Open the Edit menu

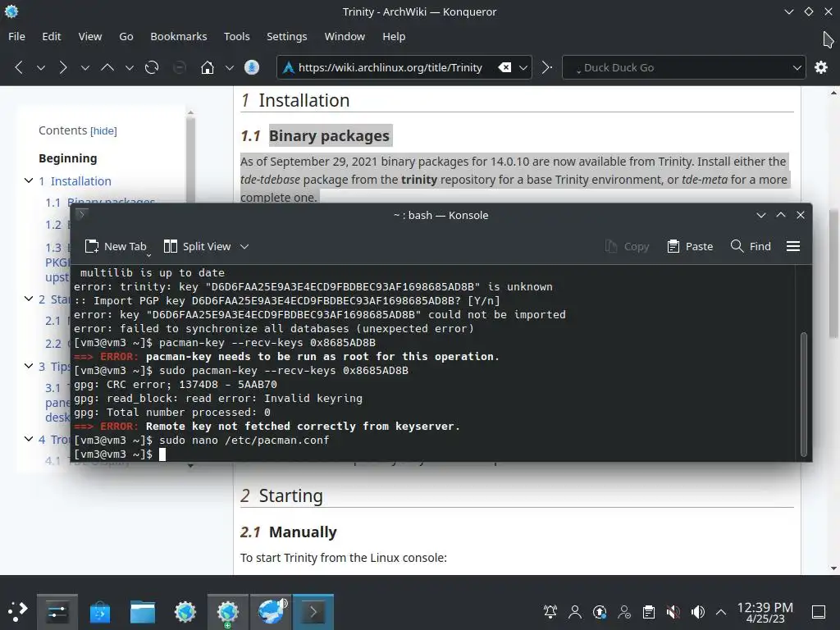click(52, 36)
